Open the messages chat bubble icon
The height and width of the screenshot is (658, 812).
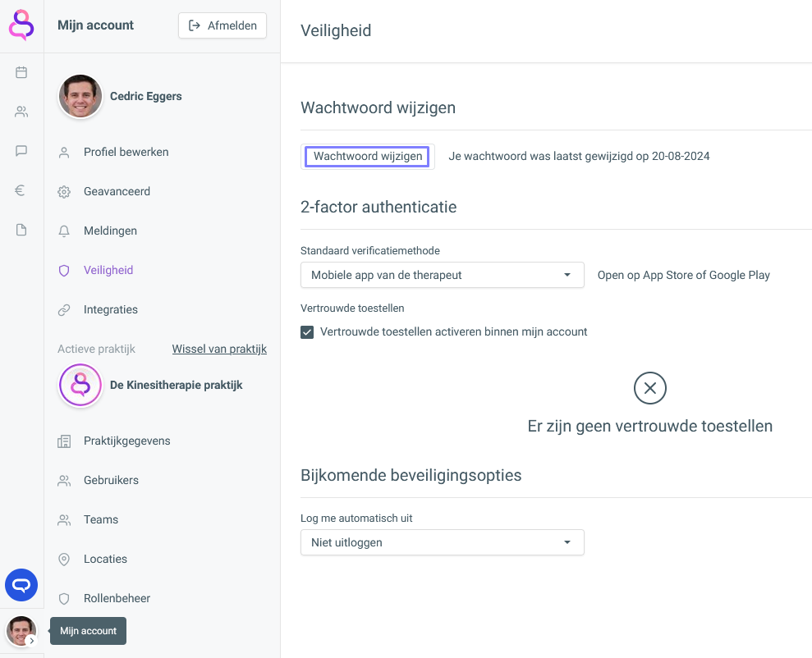point(21,151)
